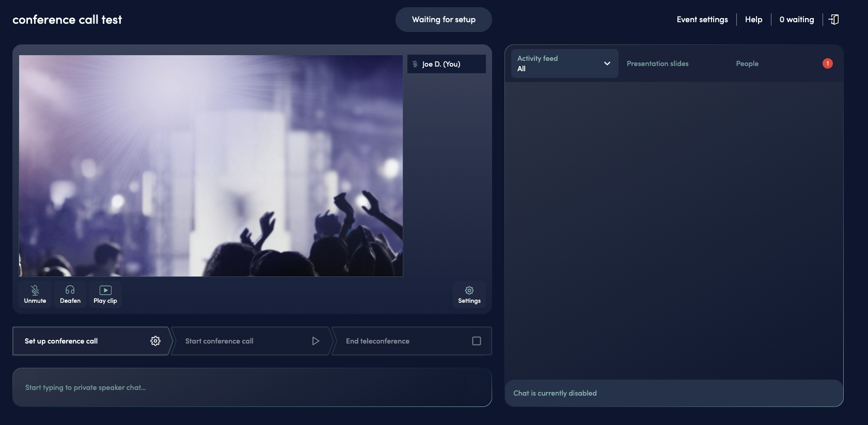Click stop square on End teleconference
868x425 pixels.
click(x=476, y=341)
